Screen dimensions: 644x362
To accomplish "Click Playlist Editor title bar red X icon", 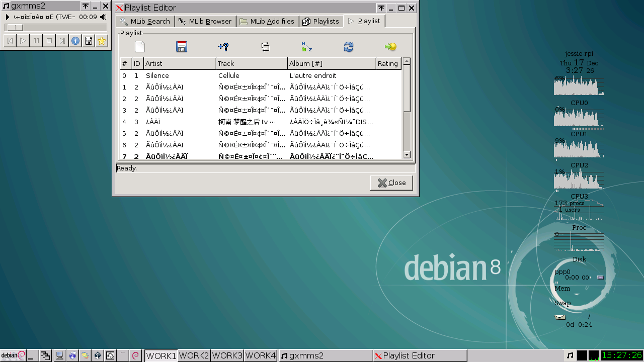I will point(119,8).
